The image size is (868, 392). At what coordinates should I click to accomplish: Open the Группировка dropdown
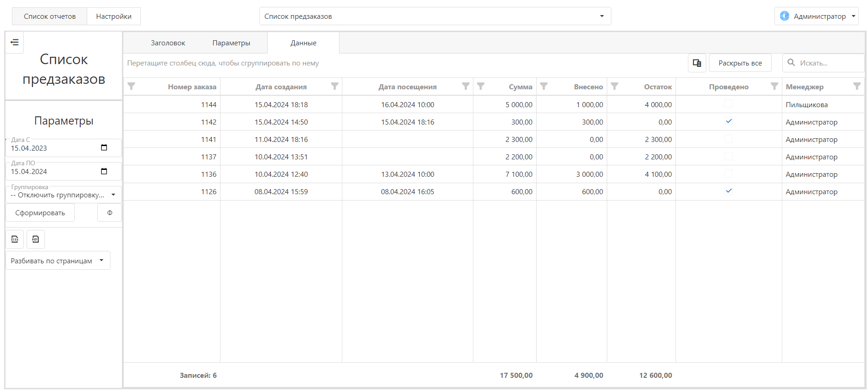point(64,195)
